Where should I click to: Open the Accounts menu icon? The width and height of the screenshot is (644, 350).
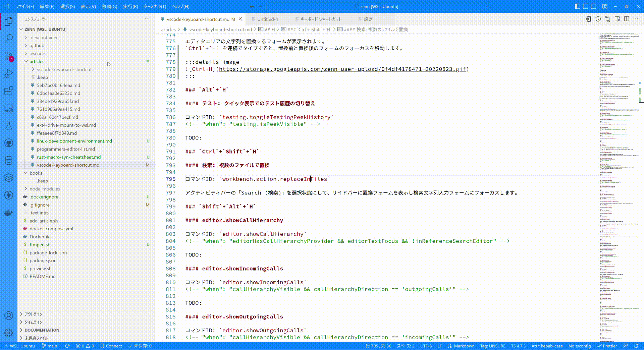[9, 315]
